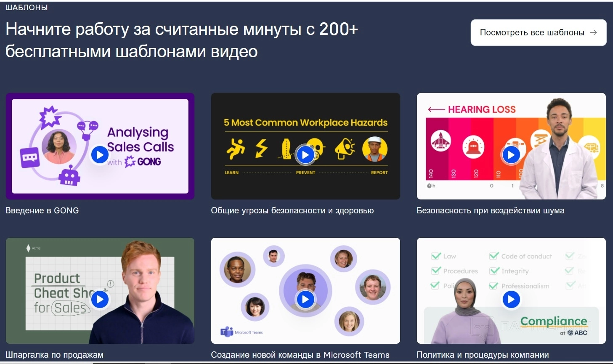The image size is (613, 364).
Task: Open Шпаргалка по продажам template title
Action: pos(54,355)
